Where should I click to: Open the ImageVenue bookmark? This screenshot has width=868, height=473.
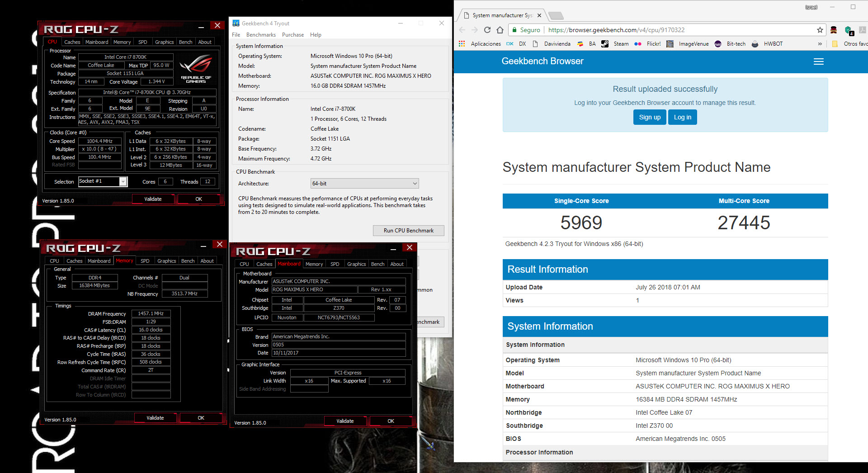tap(688, 44)
